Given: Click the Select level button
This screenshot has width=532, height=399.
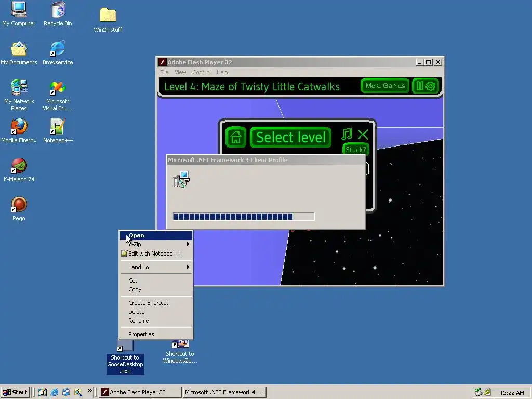Looking at the screenshot, I should point(291,137).
